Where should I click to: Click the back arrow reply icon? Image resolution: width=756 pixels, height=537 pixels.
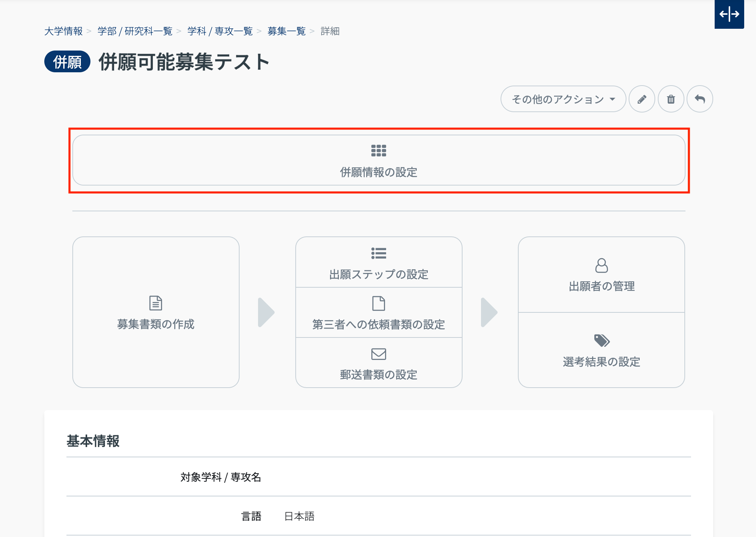pos(700,99)
